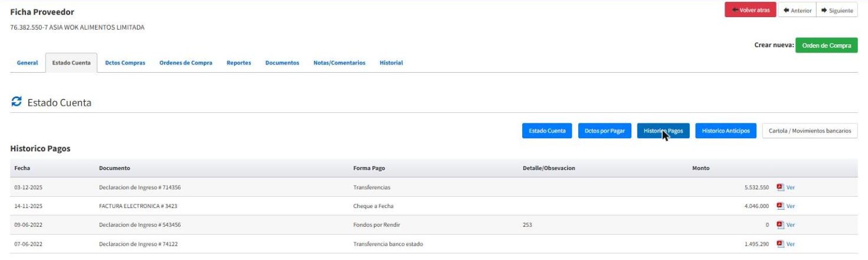
Task: Open the Notas/Comentarios tab
Action: coord(339,63)
